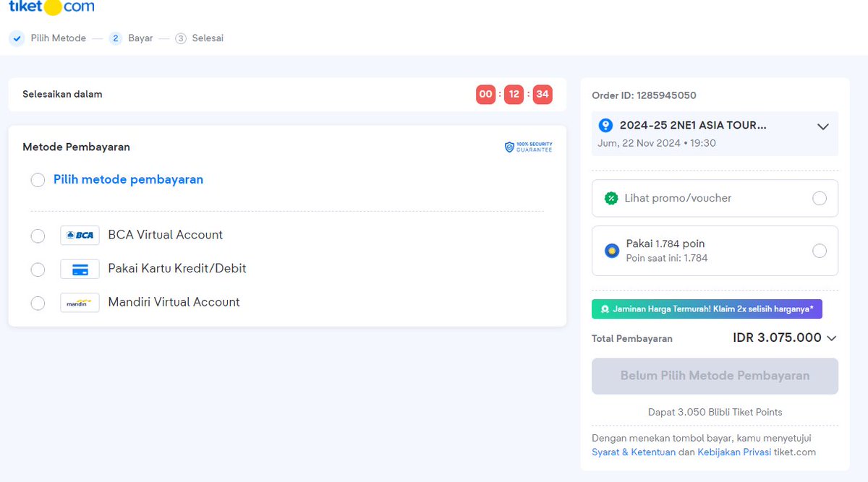The width and height of the screenshot is (868, 482).
Task: Click the Pilih metode pembayaran blue label
Action: click(128, 179)
